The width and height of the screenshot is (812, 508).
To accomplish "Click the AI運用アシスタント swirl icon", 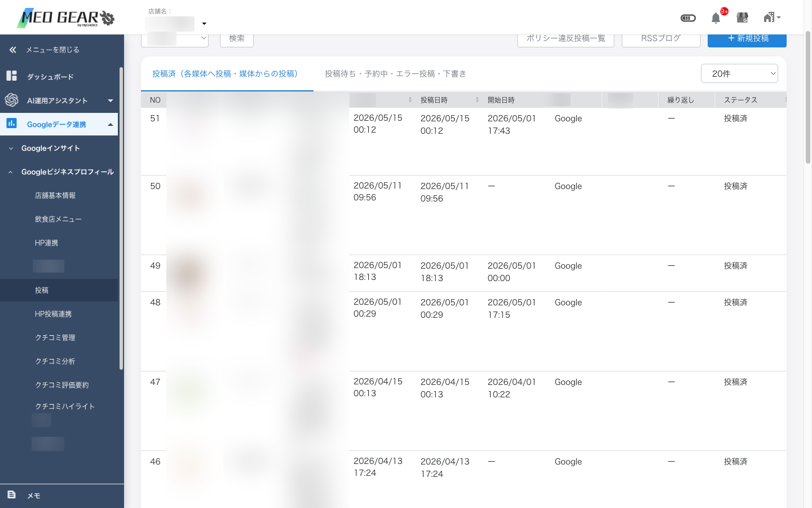I will 11,100.
